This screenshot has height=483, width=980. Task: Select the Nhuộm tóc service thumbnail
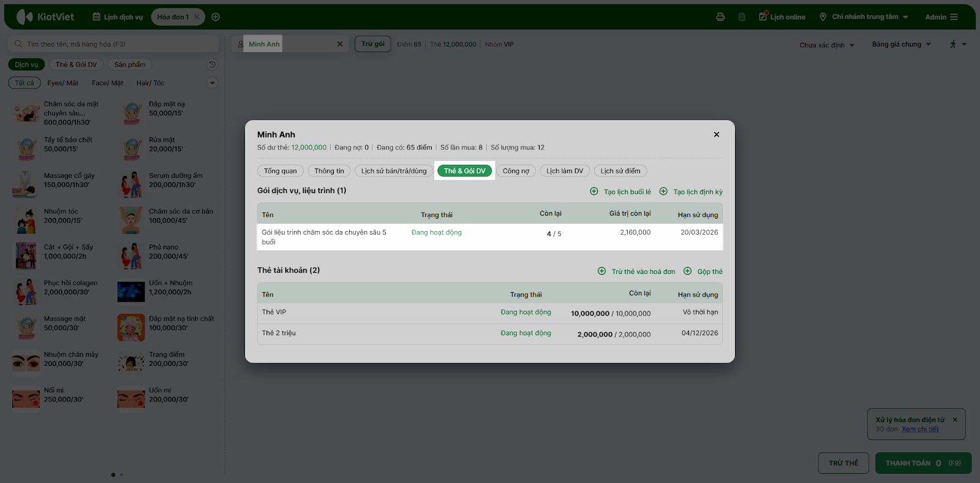[26, 221]
